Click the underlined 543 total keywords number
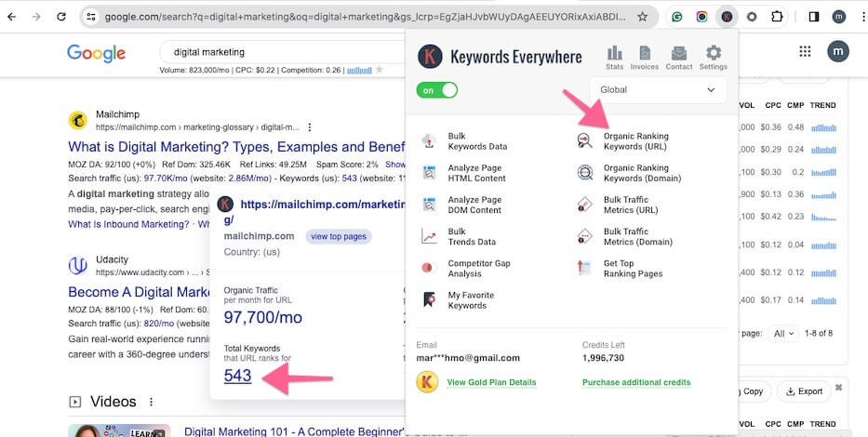Image resolution: width=868 pixels, height=437 pixels. click(237, 376)
